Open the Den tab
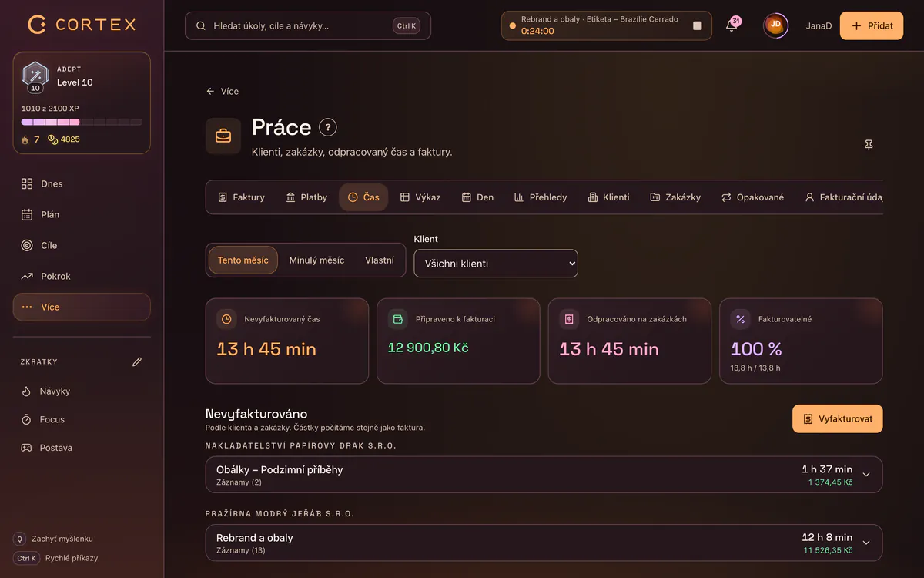The image size is (924, 578). click(477, 197)
